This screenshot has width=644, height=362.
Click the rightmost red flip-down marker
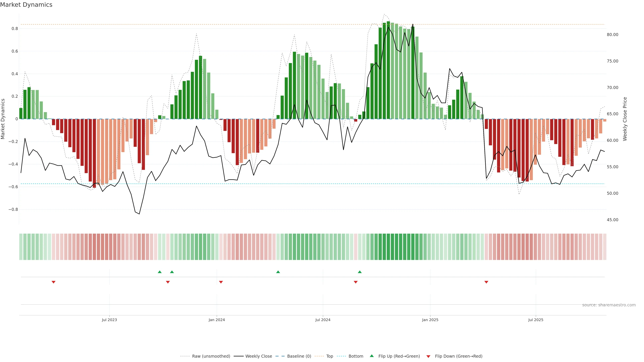[486, 282]
